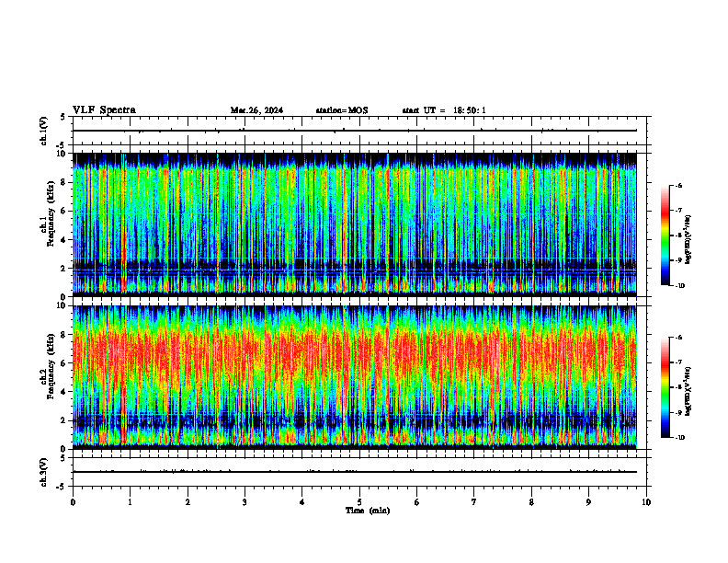Viewport: 728px width, 563px height.
Task: Click the 'start UT = 18:50:1' label
Action: point(444,110)
